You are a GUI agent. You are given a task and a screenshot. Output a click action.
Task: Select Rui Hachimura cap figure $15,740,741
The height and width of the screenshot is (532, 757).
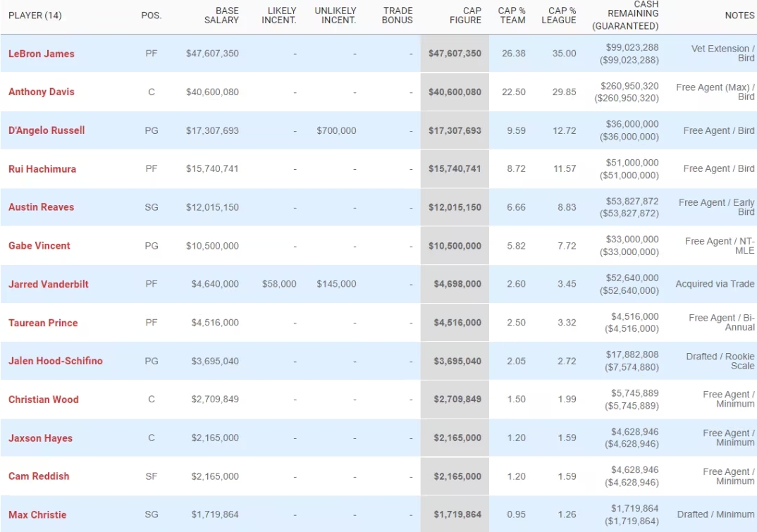tap(455, 169)
